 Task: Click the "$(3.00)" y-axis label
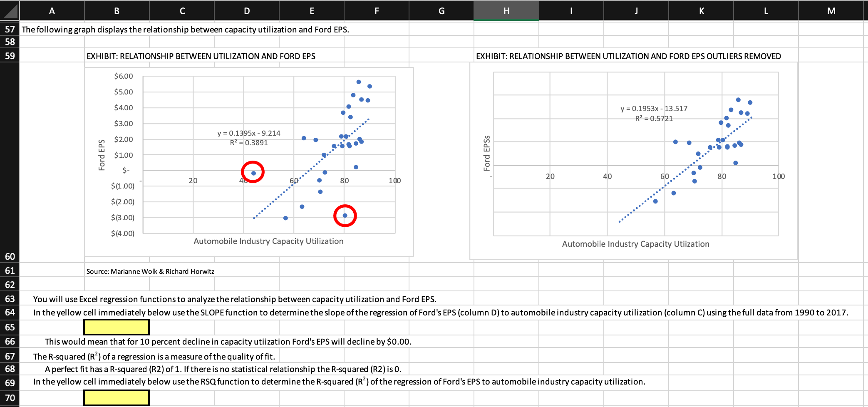pyautogui.click(x=123, y=218)
